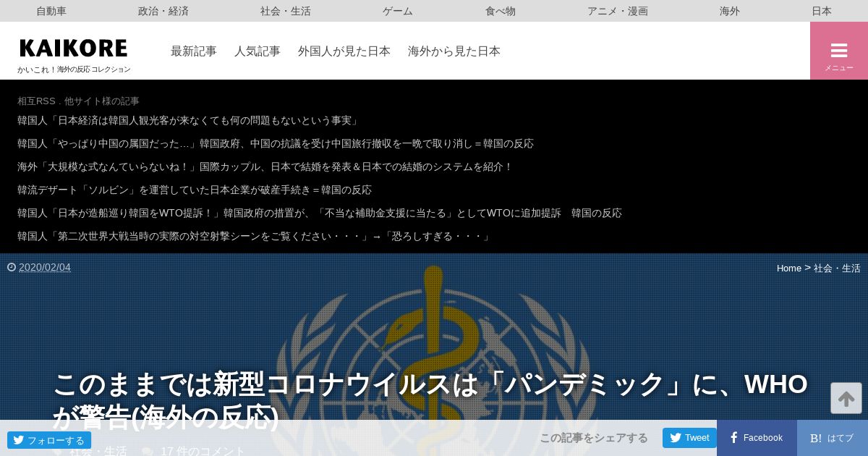Click the 2020/02/04 date stamp

(45, 267)
